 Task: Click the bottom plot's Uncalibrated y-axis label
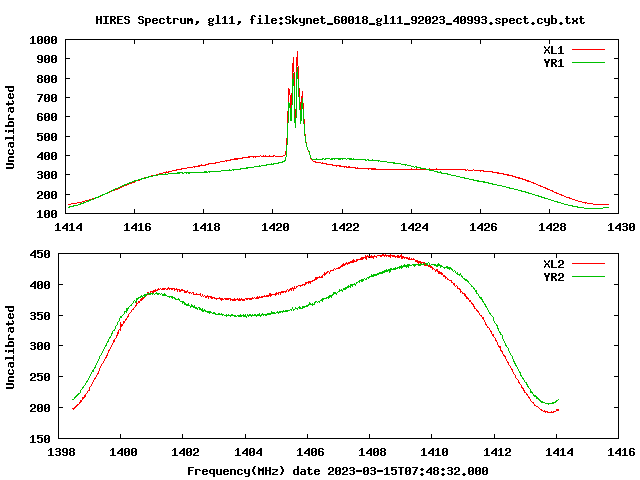click(10, 347)
